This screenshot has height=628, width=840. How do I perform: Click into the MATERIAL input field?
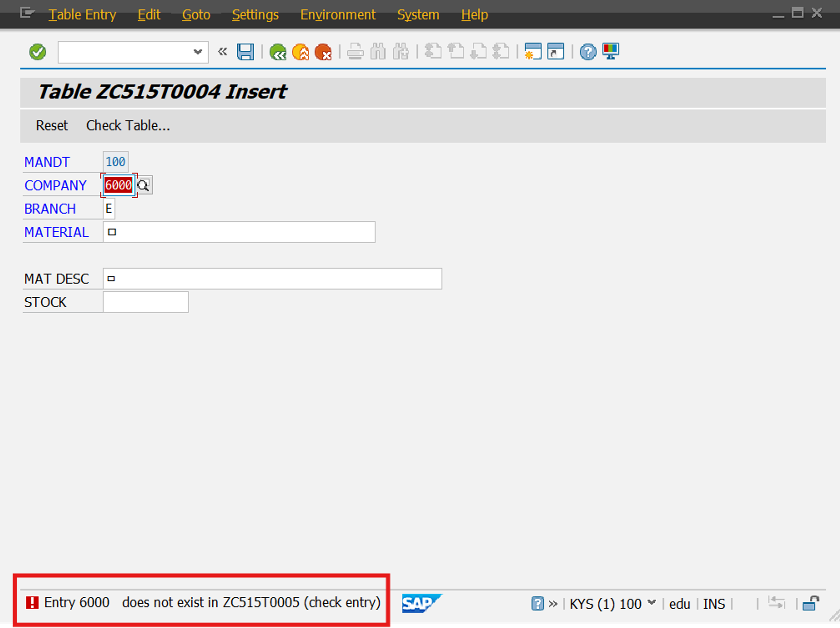(239, 232)
